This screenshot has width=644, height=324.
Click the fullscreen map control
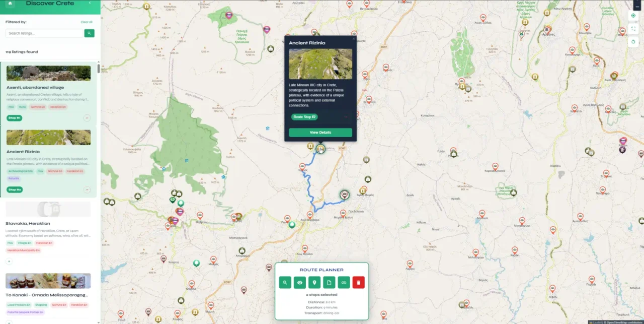(x=633, y=29)
